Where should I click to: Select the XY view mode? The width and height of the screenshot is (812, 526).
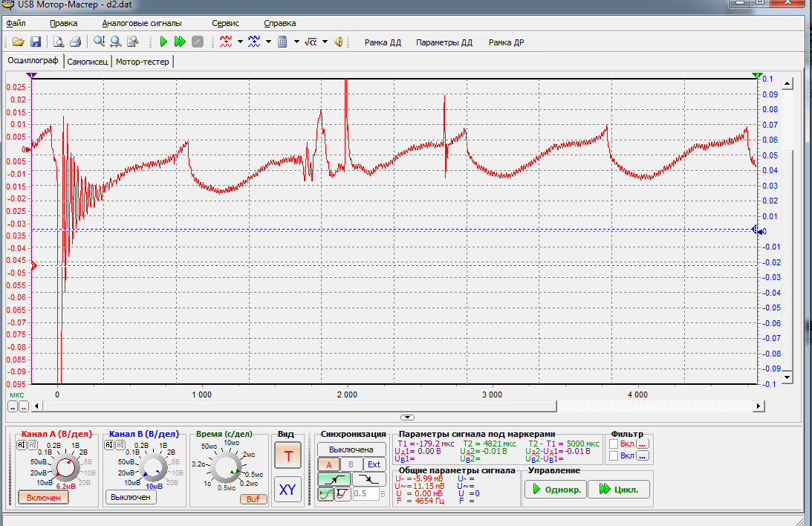coord(288,490)
